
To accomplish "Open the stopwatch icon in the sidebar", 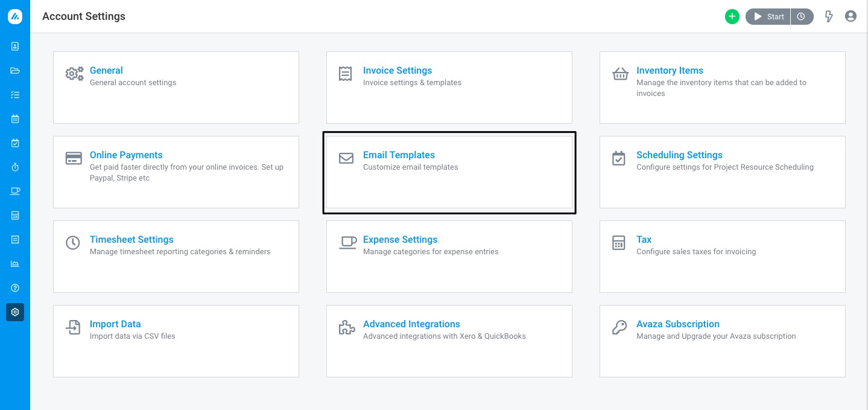I will pyautogui.click(x=15, y=167).
